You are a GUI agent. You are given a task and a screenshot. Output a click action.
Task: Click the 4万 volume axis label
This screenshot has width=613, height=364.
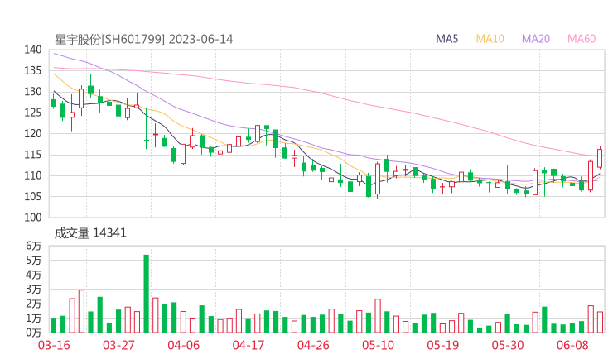33,275
